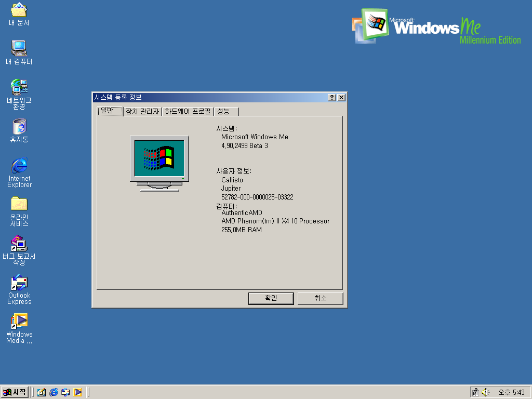Launch Internet Explorer from the quick launch bar

[x=54, y=392]
